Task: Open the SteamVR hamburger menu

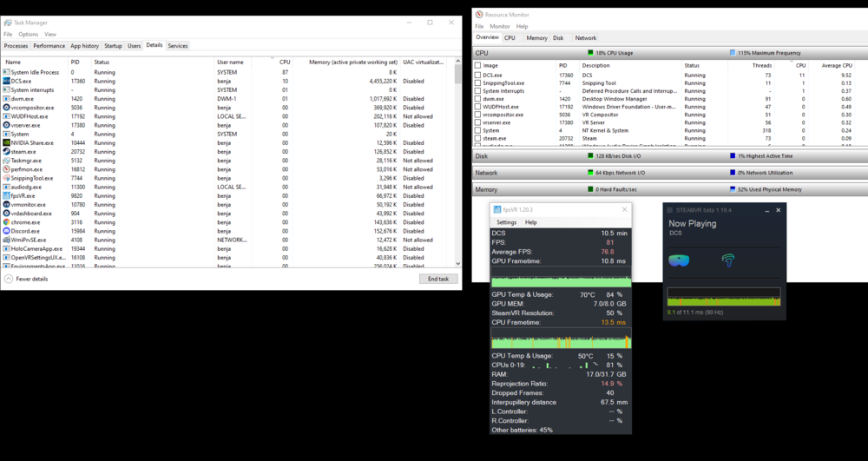Action: tap(670, 210)
